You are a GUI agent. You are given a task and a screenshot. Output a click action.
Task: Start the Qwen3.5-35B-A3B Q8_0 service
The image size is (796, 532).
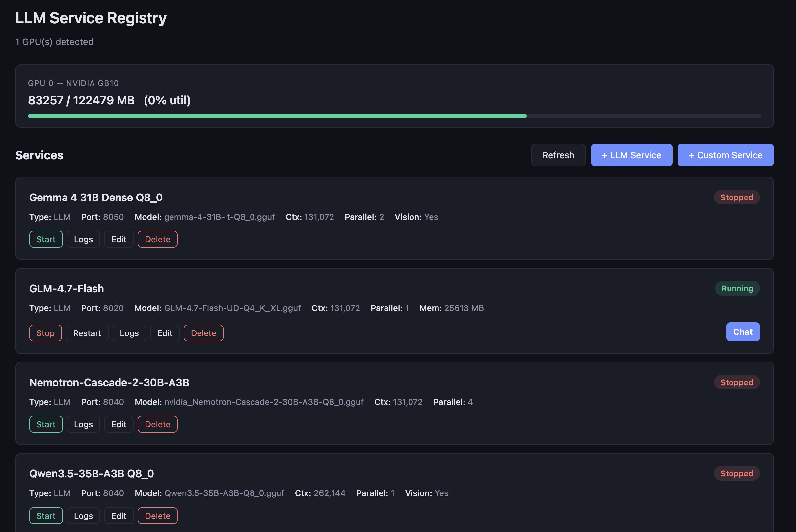click(46, 516)
